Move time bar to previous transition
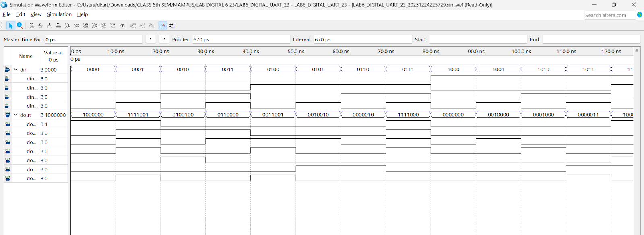Viewport: 644px width, 235px height. pos(151,39)
